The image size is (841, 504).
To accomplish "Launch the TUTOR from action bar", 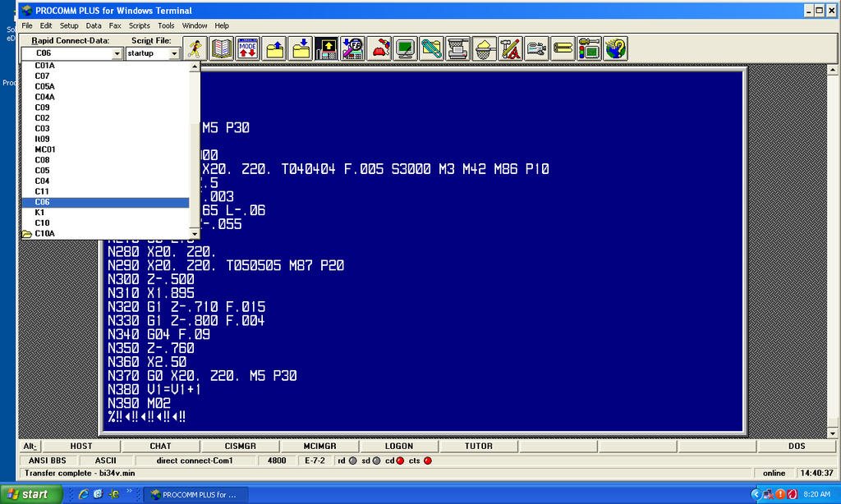I will (x=479, y=446).
